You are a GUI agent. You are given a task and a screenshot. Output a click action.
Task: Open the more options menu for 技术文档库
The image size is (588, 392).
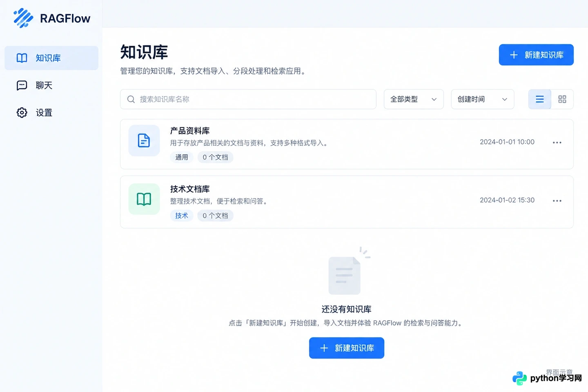557,201
